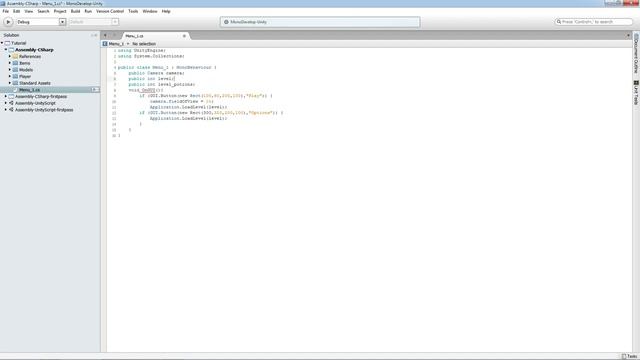The image size is (640, 360).
Task: Close the Menu_1.cs editor tab
Action: point(184,36)
